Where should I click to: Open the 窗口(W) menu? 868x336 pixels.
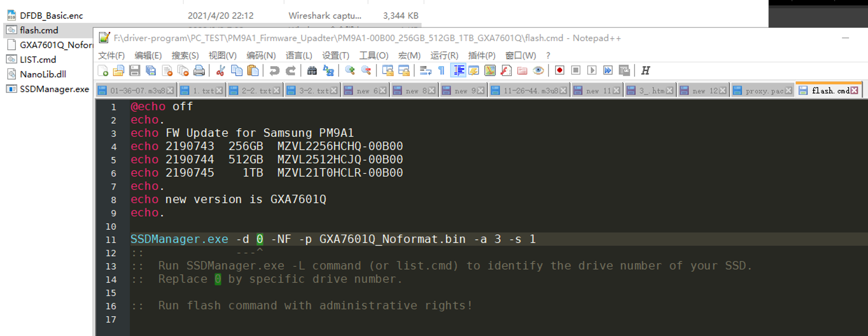520,55
